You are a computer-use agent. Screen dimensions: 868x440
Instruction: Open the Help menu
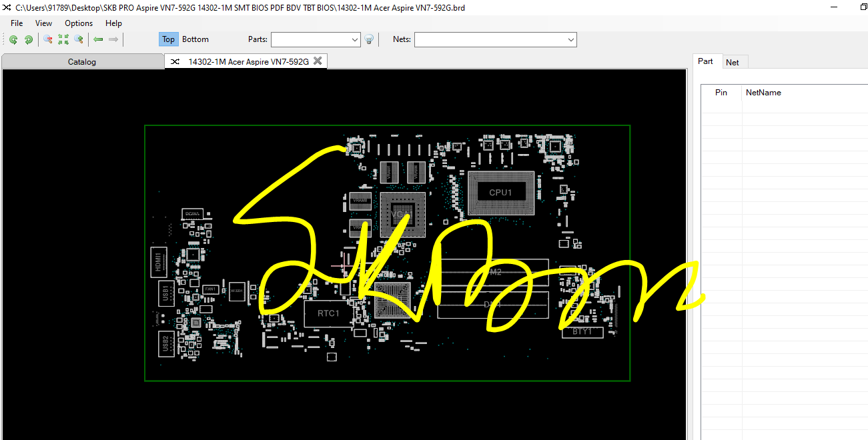pos(114,23)
